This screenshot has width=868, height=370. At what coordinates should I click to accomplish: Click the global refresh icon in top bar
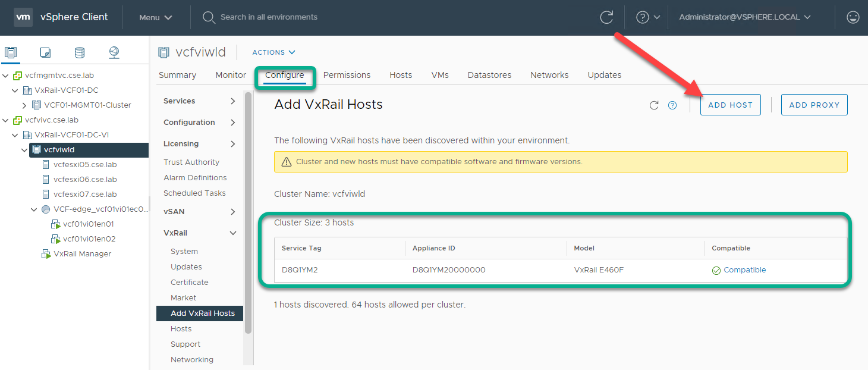[606, 17]
